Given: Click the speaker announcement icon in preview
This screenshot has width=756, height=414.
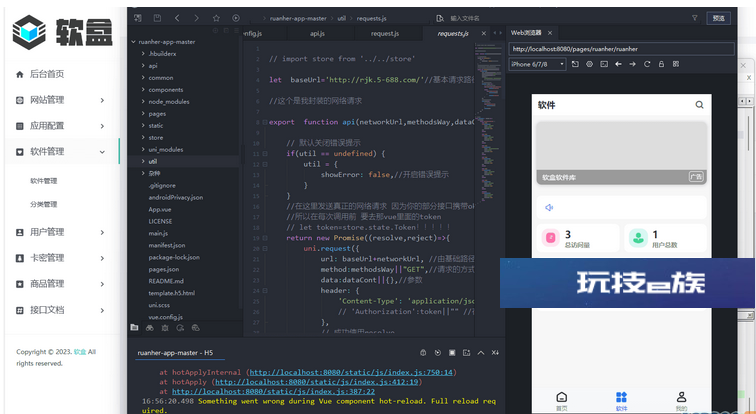Looking at the screenshot, I should coord(549,208).
